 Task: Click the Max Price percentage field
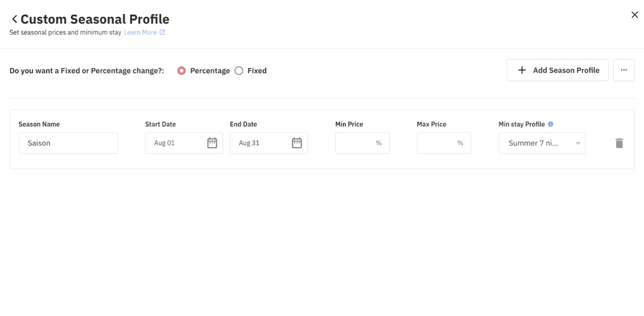coord(443,143)
